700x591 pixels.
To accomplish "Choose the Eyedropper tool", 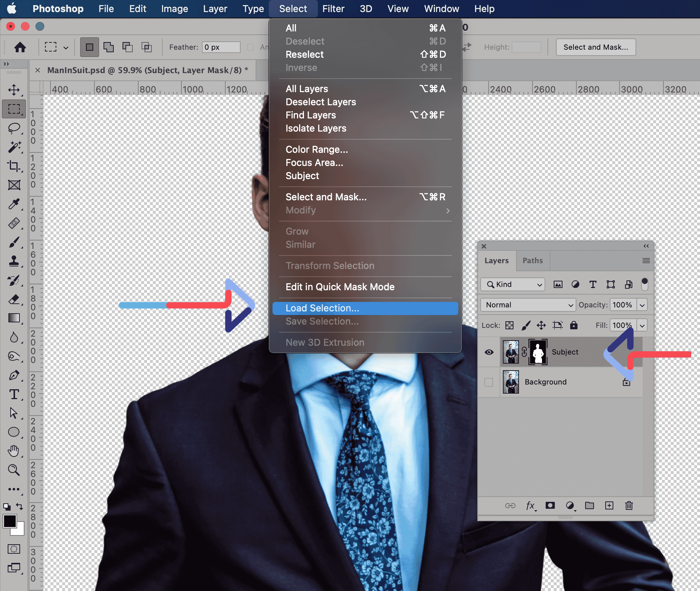I will pyautogui.click(x=14, y=204).
